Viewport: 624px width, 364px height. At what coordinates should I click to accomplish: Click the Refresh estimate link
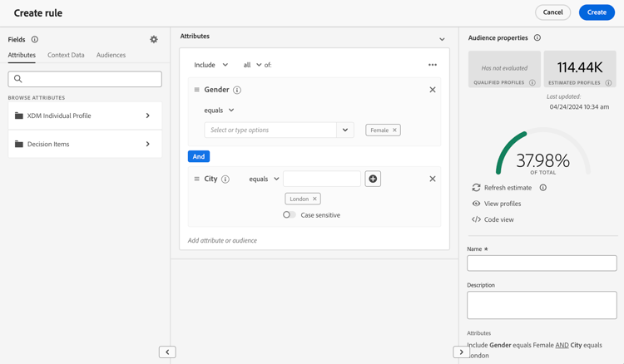click(508, 188)
